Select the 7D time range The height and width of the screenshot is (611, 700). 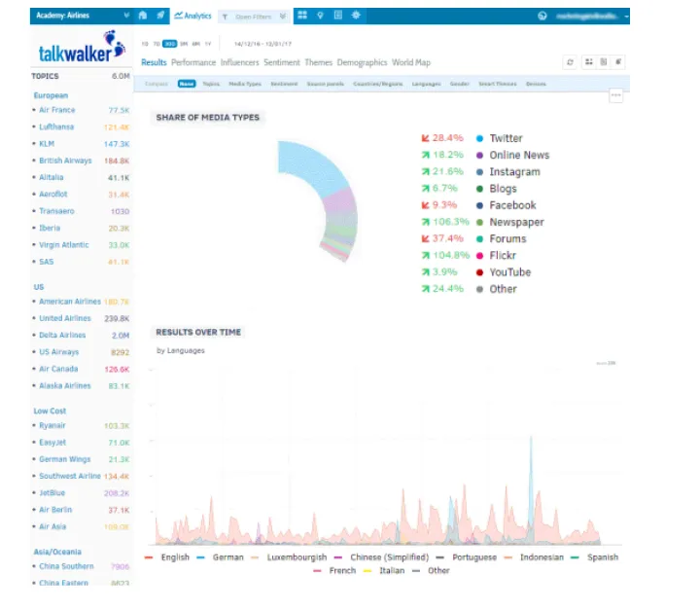[157, 44]
